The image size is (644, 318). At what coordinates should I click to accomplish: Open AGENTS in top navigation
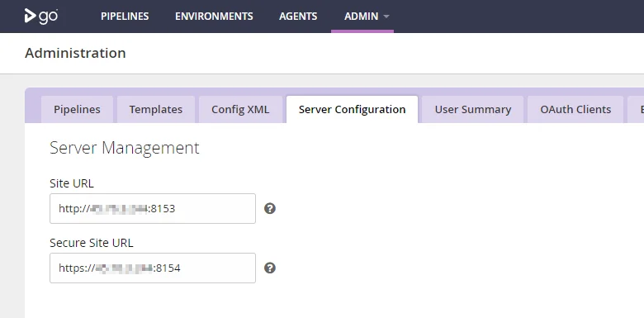298,17
